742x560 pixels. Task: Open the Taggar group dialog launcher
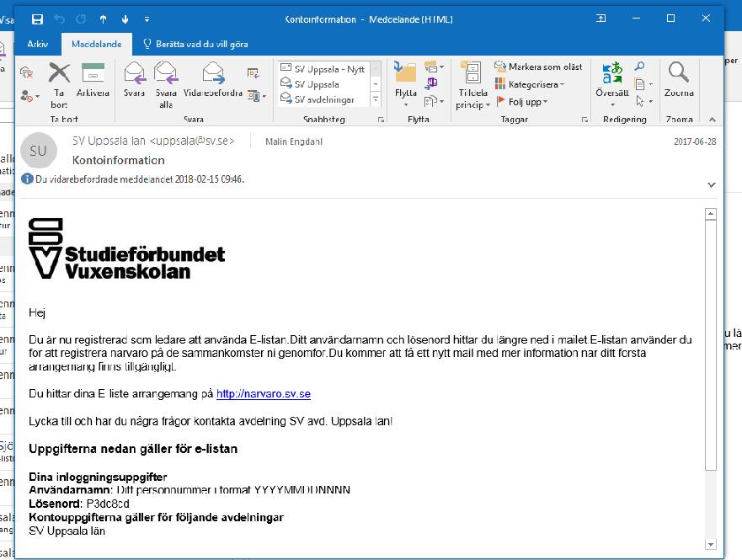pyautogui.click(x=585, y=120)
